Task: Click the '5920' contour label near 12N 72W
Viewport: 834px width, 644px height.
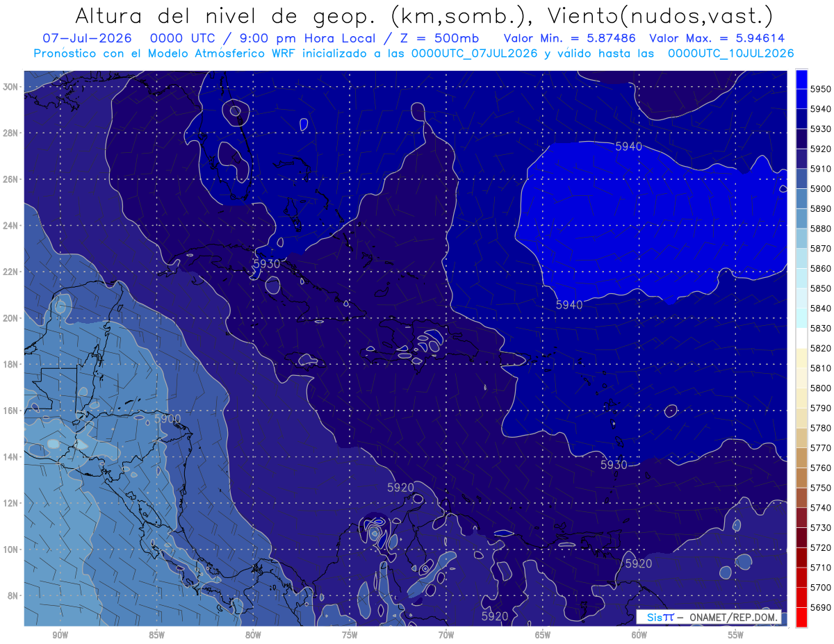Action: click(x=400, y=488)
